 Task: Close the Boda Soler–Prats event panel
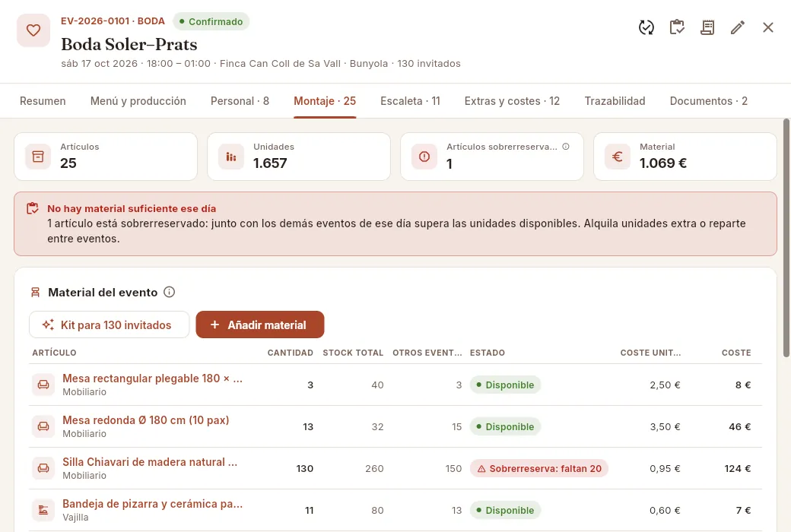coord(767,27)
